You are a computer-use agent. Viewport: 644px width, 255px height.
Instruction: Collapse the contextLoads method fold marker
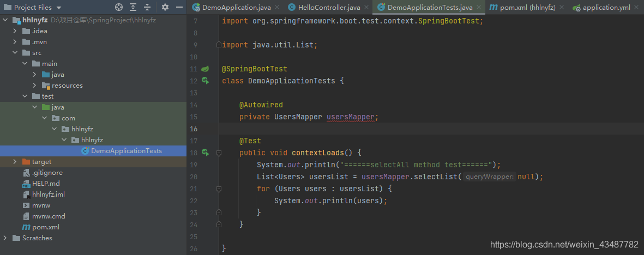[219, 153]
